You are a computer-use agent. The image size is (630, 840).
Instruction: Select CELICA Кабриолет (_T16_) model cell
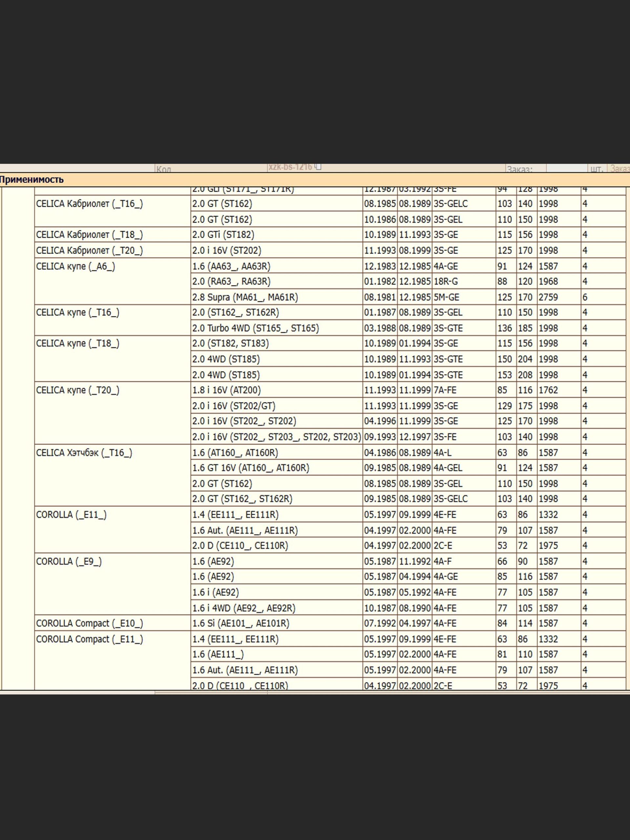point(89,204)
